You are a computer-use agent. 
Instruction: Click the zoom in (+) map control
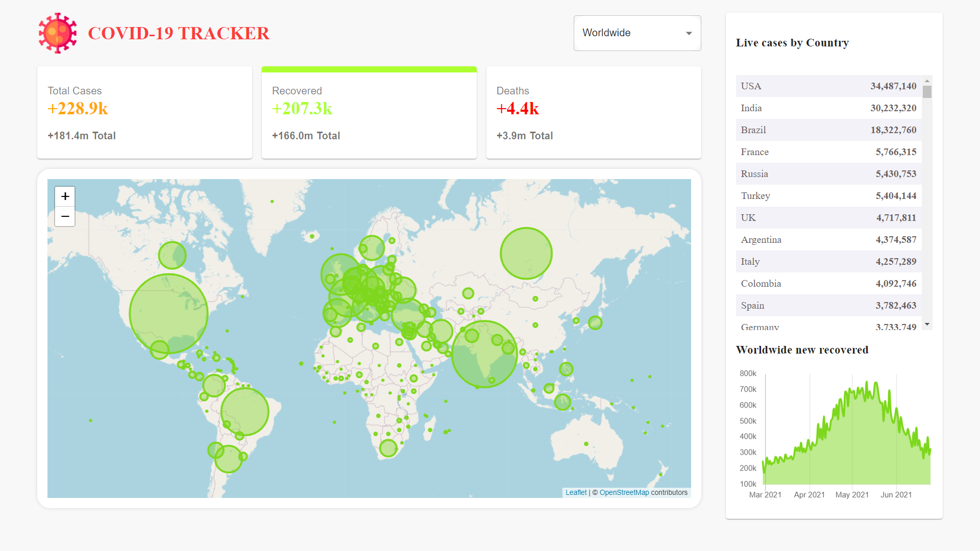coord(65,196)
